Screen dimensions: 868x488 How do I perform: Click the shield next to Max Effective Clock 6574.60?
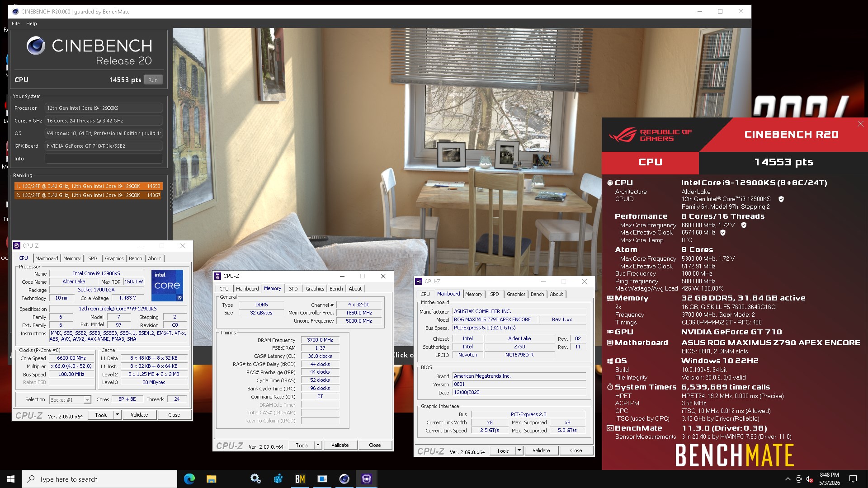pyautogui.click(x=722, y=233)
